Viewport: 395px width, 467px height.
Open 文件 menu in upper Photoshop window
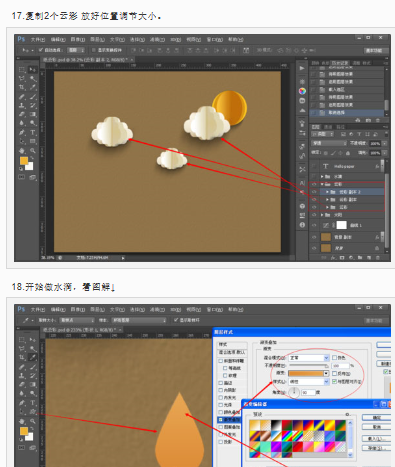[x=38, y=39]
